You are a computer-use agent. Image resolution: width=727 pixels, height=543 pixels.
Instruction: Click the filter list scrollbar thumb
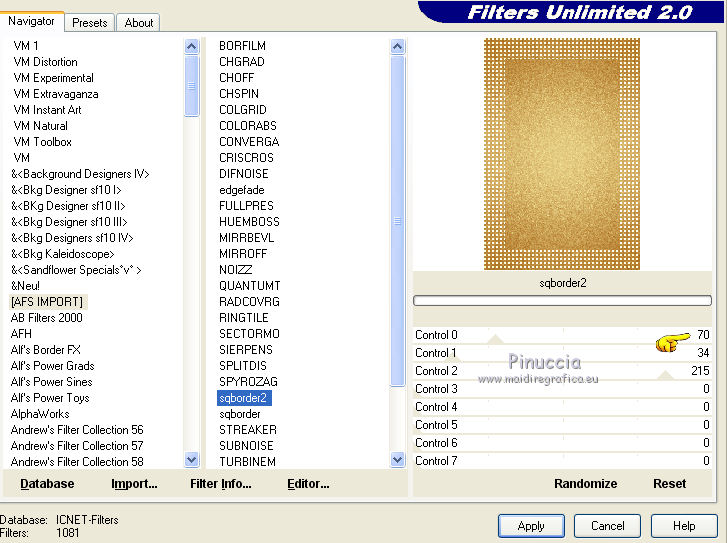tap(397, 221)
